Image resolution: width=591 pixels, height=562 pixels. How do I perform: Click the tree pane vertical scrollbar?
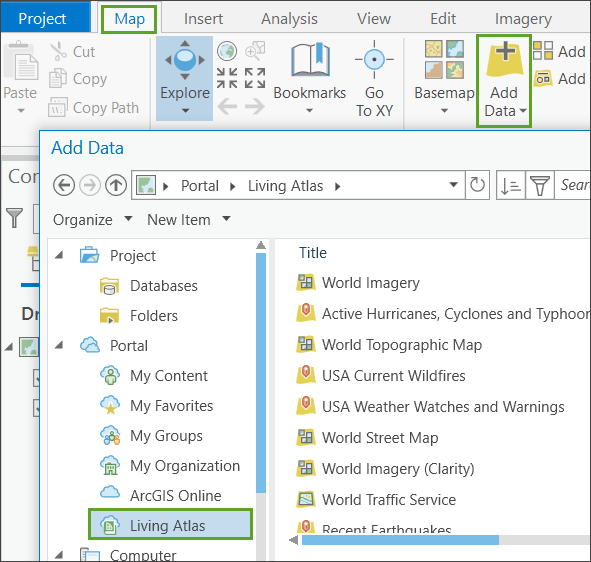[x=261, y=372]
